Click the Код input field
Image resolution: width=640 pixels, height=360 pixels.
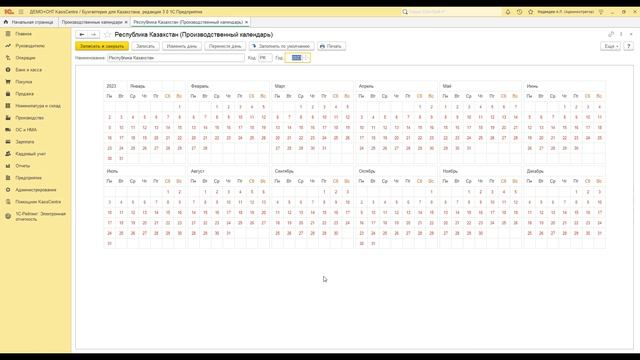pyautogui.click(x=265, y=58)
